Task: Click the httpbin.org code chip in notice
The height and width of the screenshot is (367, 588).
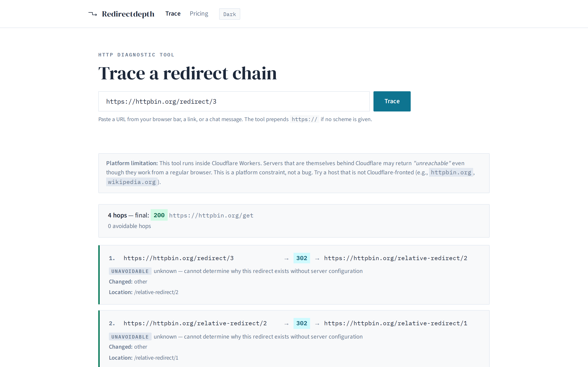Action: (451, 172)
